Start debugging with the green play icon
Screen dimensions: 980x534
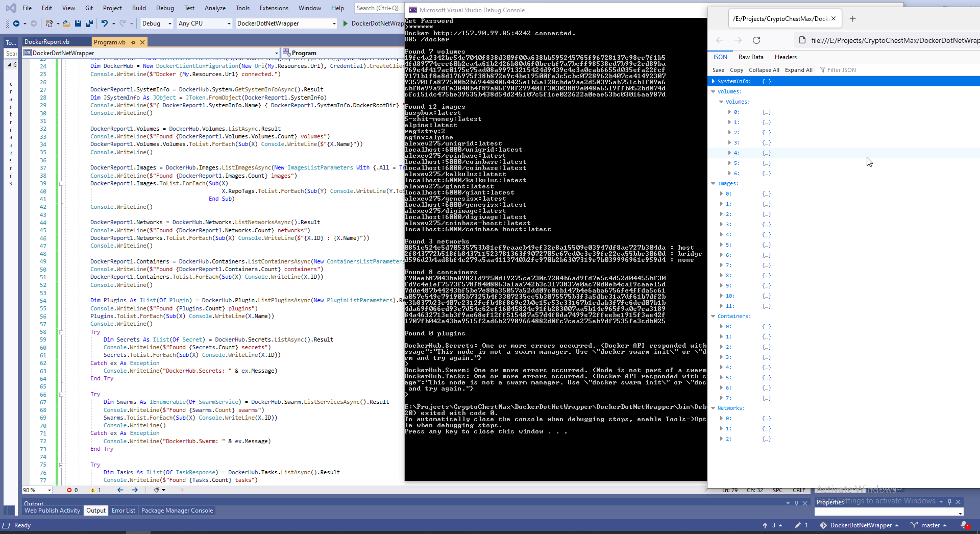[x=346, y=23]
